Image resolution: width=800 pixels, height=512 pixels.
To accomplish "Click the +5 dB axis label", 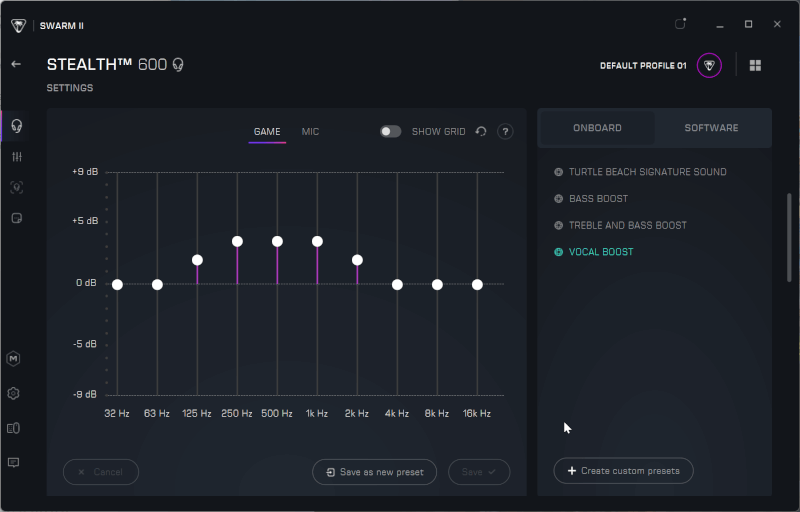I will tap(85, 221).
